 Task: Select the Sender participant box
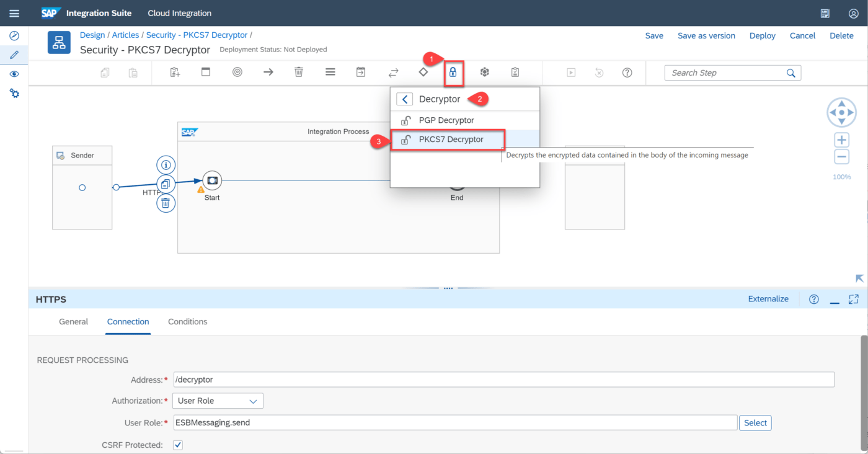click(82, 188)
